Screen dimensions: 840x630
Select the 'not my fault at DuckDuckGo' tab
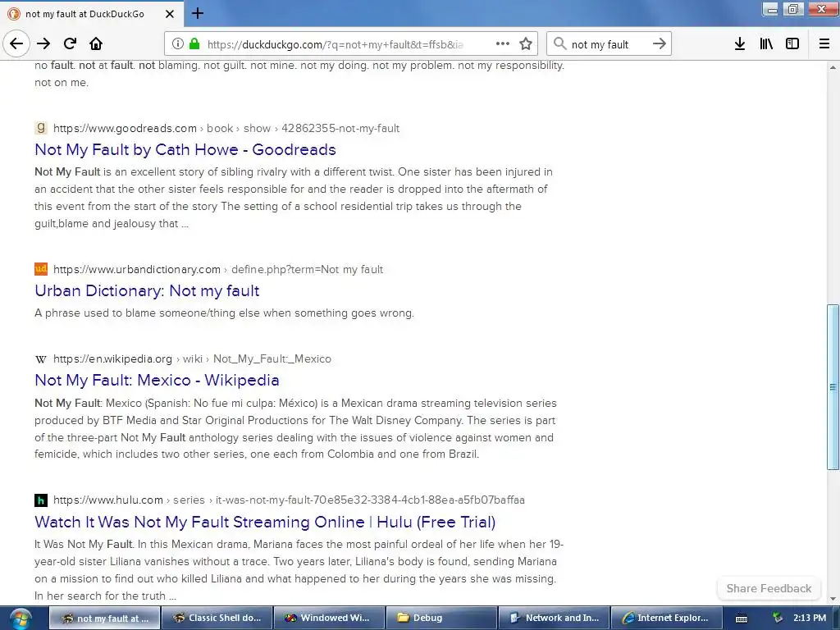[92, 14]
